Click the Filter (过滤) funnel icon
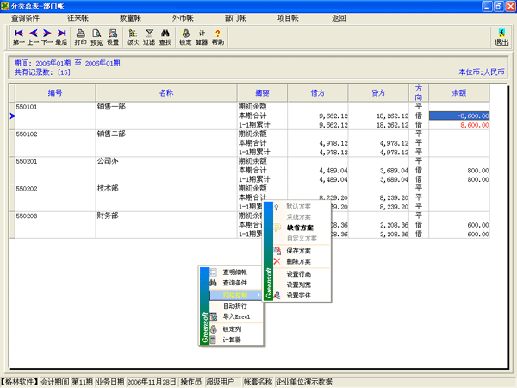Image resolution: width=517 pixels, height=388 pixels. (x=149, y=37)
